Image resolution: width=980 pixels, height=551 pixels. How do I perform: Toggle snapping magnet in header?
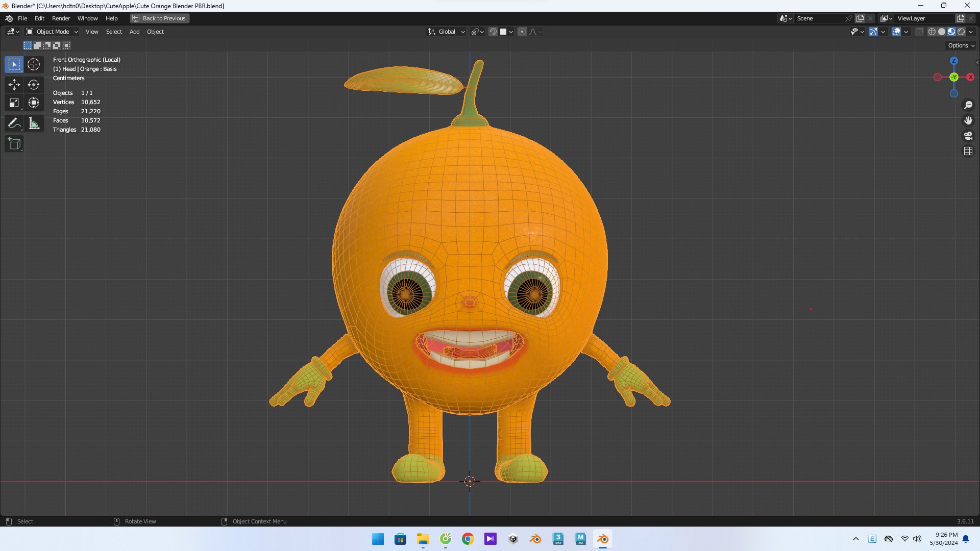click(493, 32)
